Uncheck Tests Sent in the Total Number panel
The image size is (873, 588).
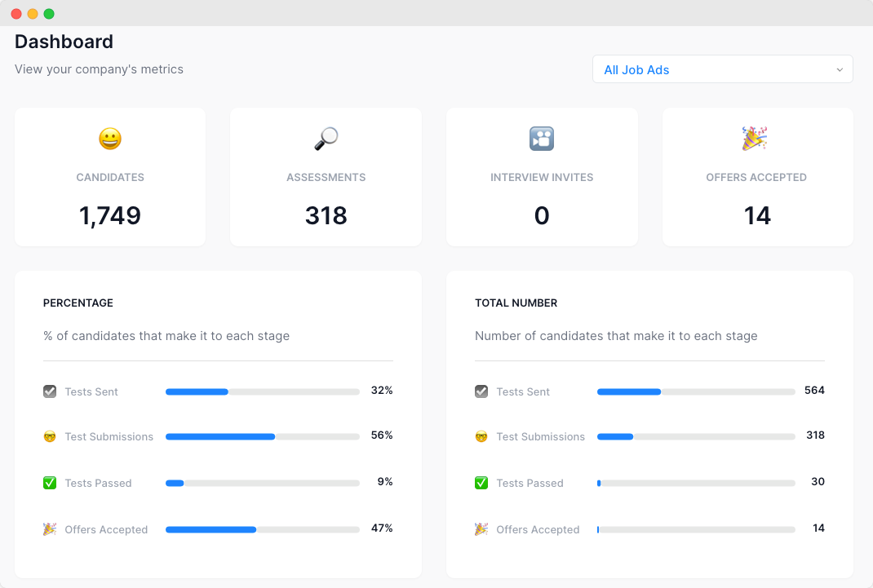[x=481, y=391]
